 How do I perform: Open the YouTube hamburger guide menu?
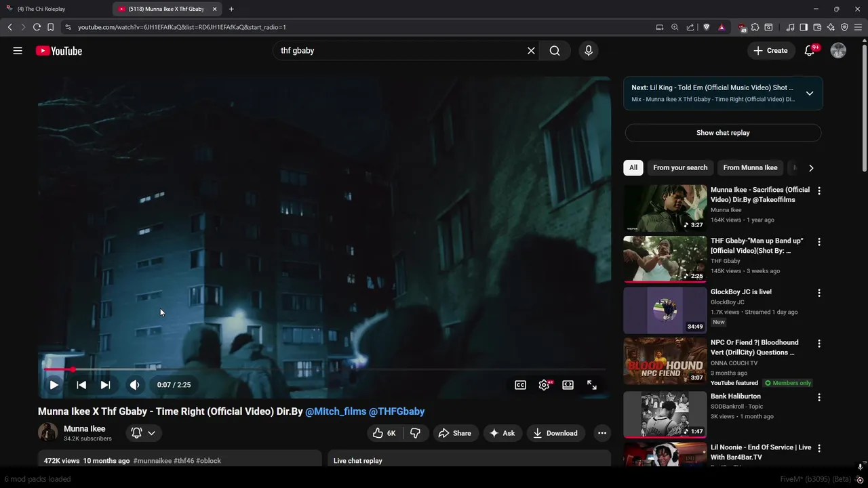(18, 51)
